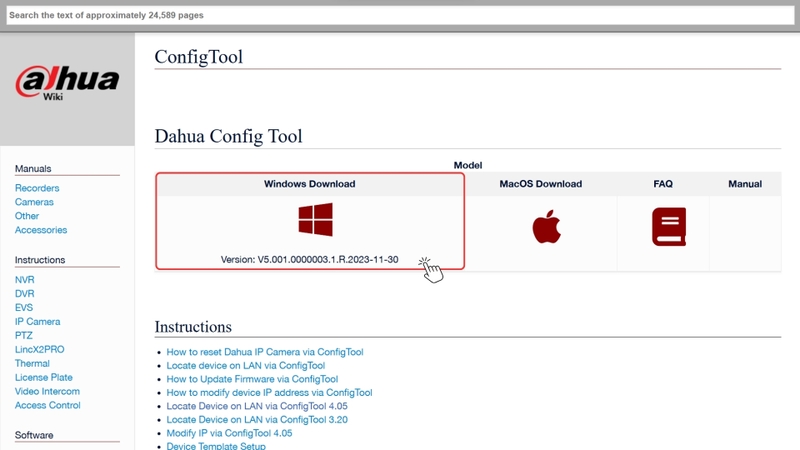Open 'How to reset Dahua IP Camera via ConfigTool'

tap(265, 352)
